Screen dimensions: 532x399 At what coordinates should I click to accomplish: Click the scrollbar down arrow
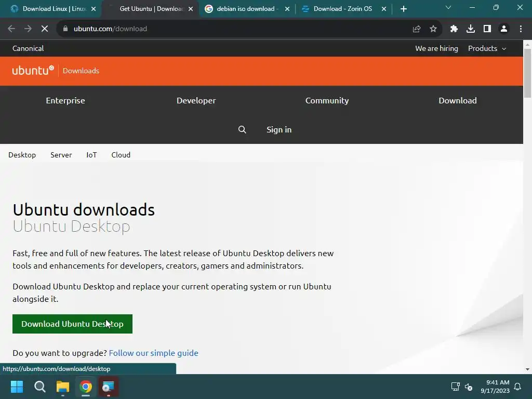(x=527, y=369)
